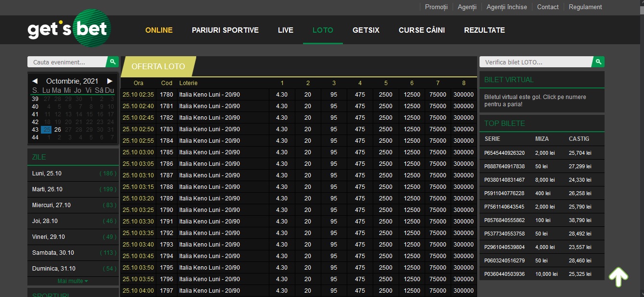644x297 pixels.
Task: Click top ticket P5911040776228
Action: tap(505, 193)
